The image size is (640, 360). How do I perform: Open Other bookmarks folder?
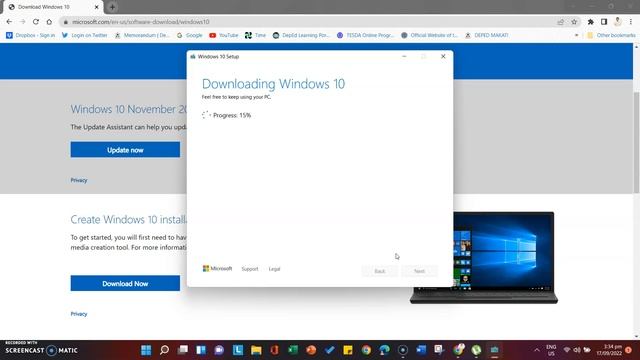tap(611, 36)
